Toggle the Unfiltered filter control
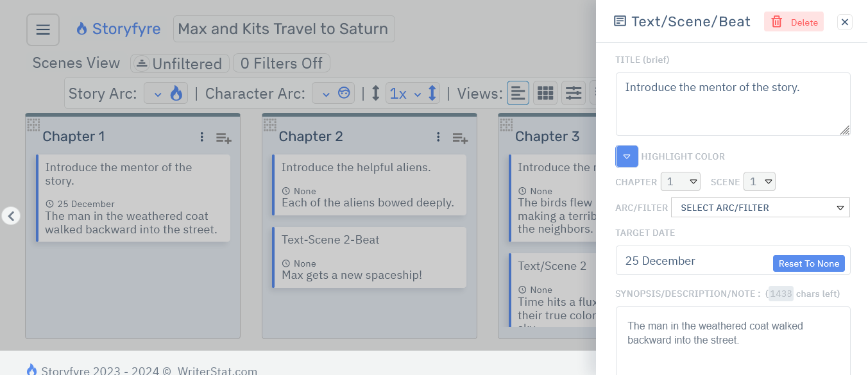Image resolution: width=868 pixels, height=375 pixels. [180, 63]
